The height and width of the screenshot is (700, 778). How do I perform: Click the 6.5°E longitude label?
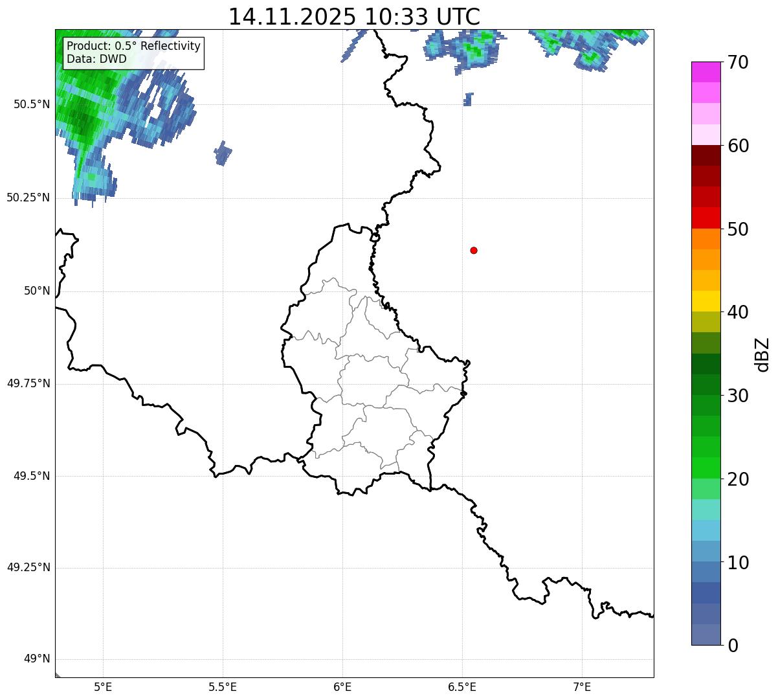(x=462, y=686)
